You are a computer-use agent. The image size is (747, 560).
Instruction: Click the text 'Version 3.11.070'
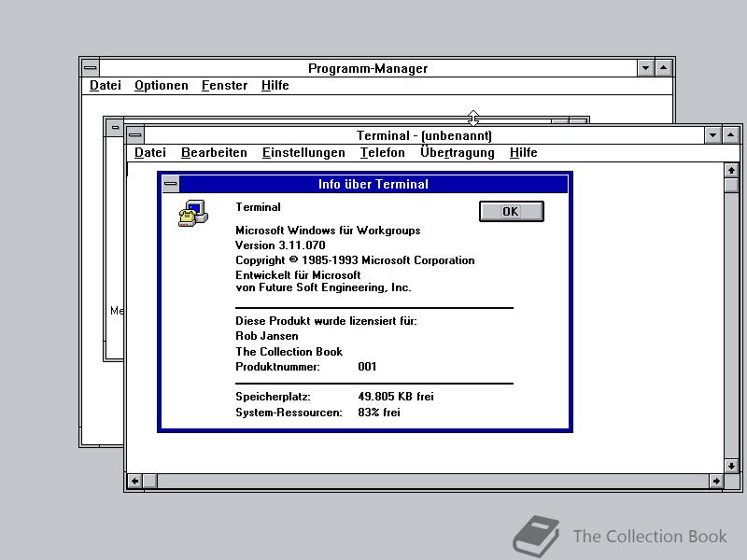pos(280,245)
